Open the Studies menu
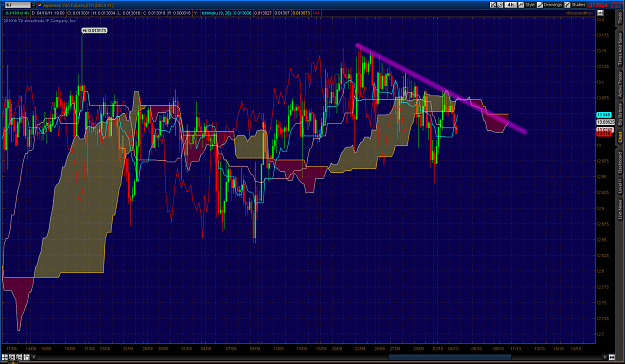This screenshot has height=364, width=625. pyautogui.click(x=578, y=5)
